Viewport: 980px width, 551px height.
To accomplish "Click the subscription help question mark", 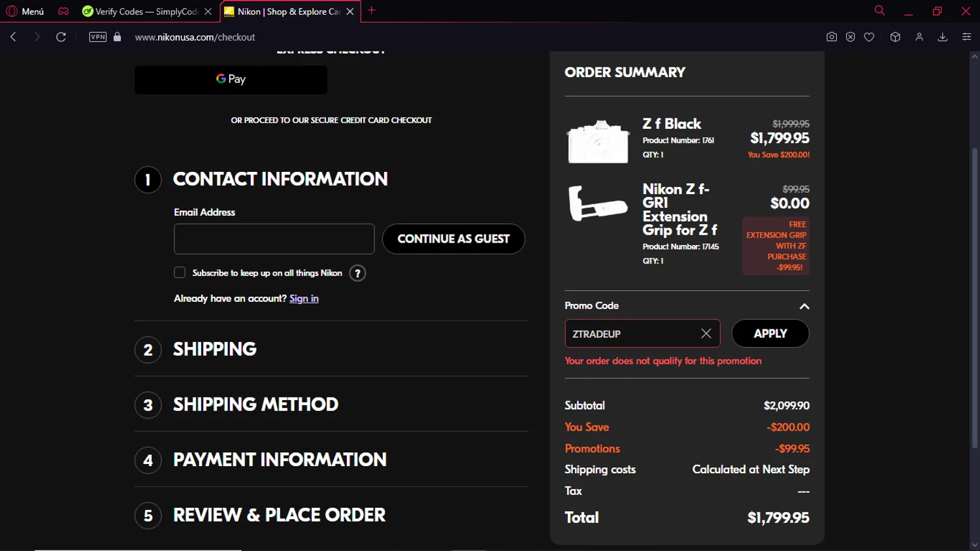I will point(357,273).
